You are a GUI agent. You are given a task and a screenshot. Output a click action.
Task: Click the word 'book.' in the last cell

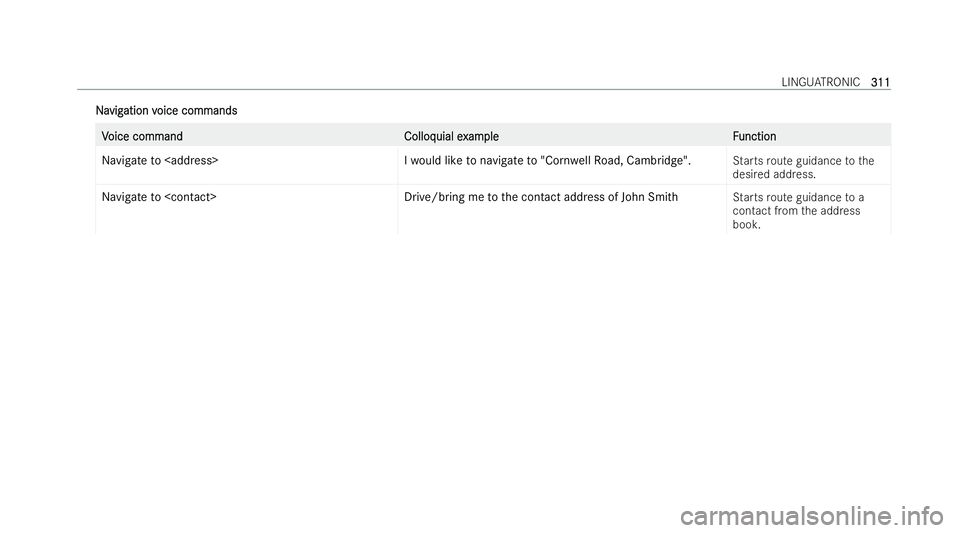[x=746, y=225]
